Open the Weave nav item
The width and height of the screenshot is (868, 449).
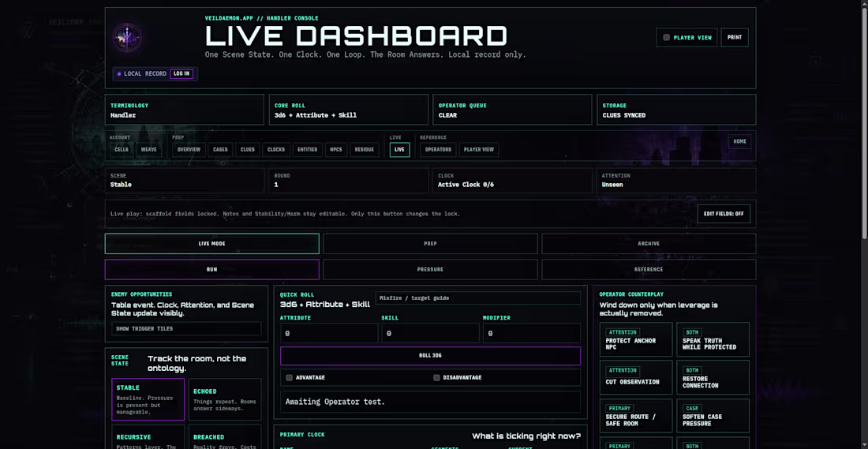click(149, 149)
